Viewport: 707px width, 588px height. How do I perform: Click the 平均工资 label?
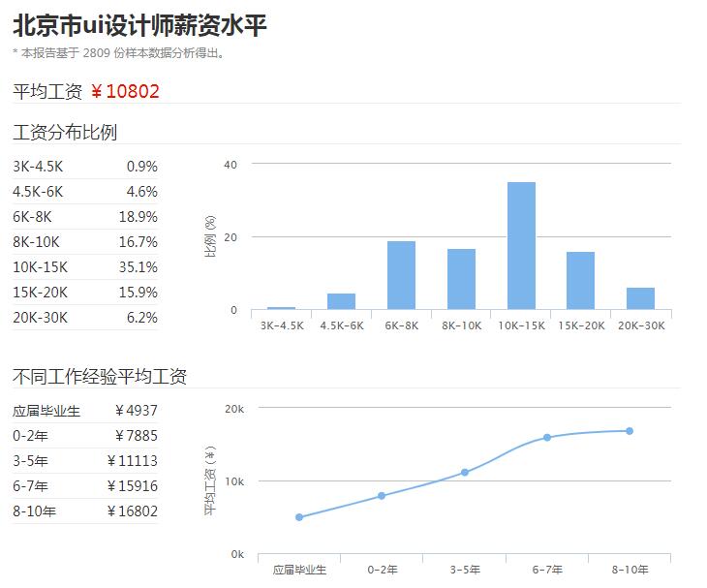coord(47,91)
